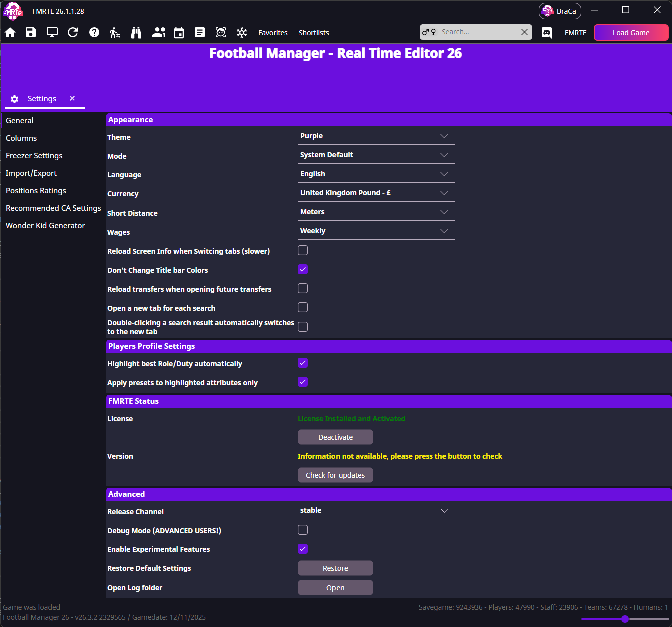
Task: Expand the Mode dropdown System Default
Action: click(x=376, y=155)
